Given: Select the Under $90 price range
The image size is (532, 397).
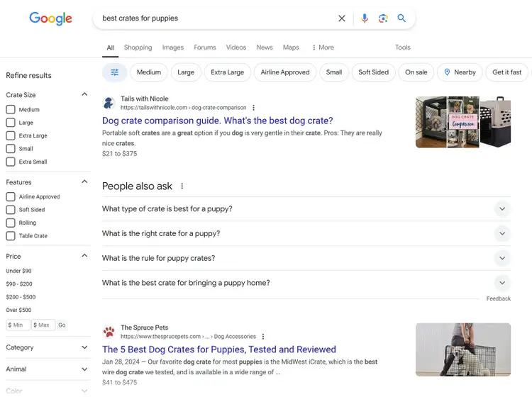Looking at the screenshot, I should tap(18, 271).
